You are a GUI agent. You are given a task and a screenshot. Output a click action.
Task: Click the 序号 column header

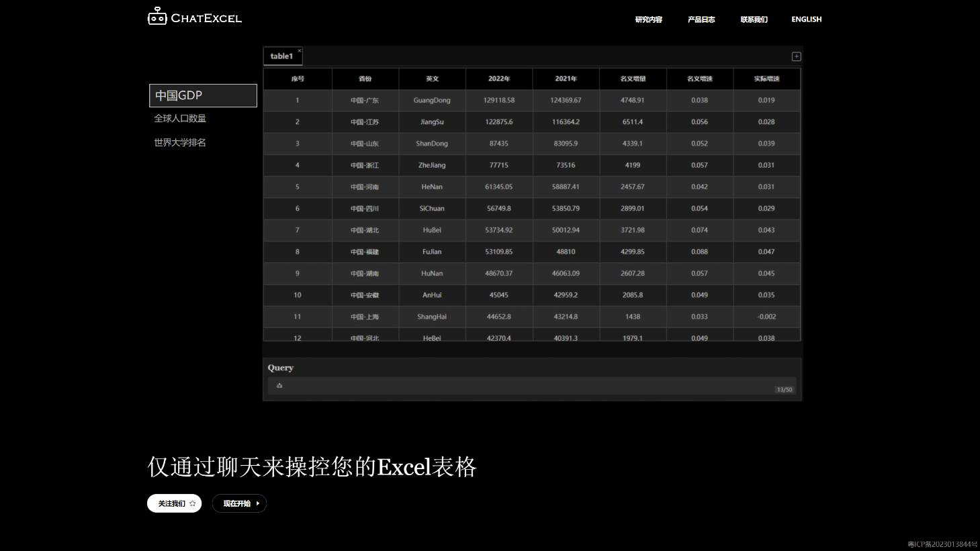click(x=298, y=79)
